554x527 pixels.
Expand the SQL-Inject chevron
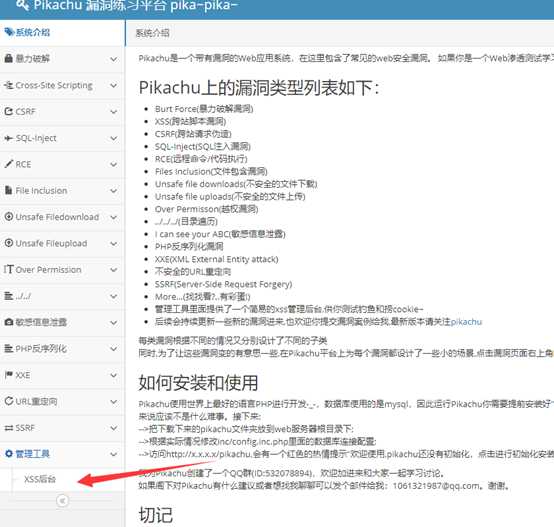[113, 138]
